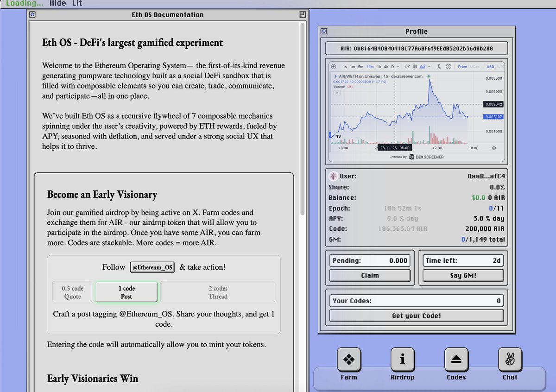Select the 1h chart interval
The height and width of the screenshot is (392, 556).
coord(379,67)
